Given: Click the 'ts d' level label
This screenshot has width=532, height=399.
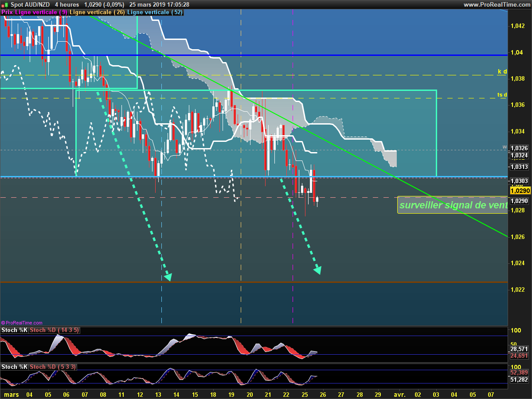Looking at the screenshot, I should 502,95.
